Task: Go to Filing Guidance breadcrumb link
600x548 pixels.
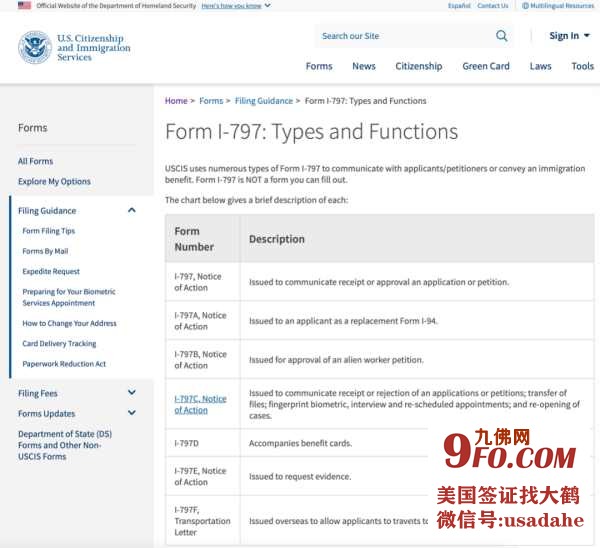Action: pyautogui.click(x=264, y=101)
